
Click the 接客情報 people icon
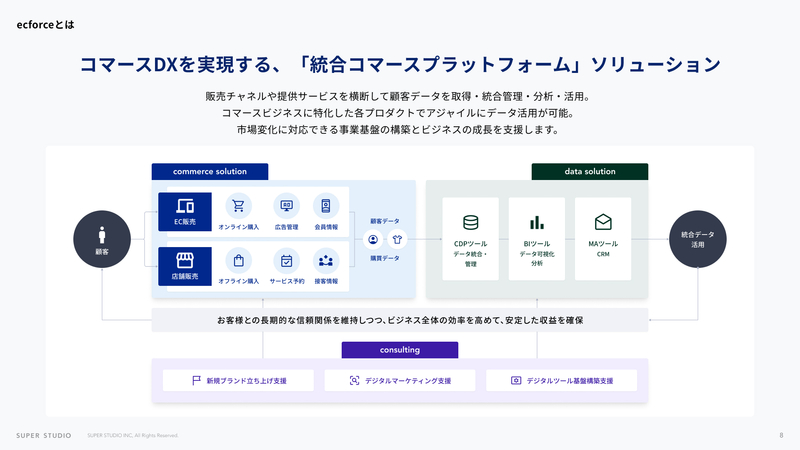click(326, 261)
